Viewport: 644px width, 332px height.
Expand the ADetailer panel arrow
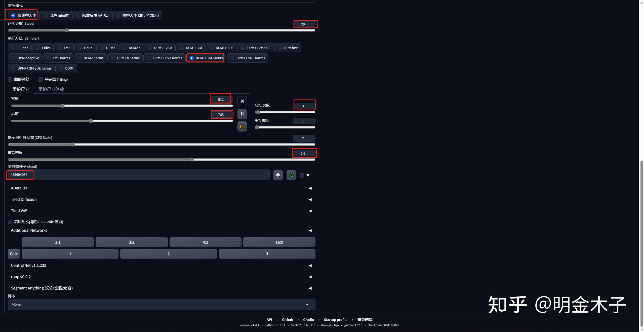[310, 188]
